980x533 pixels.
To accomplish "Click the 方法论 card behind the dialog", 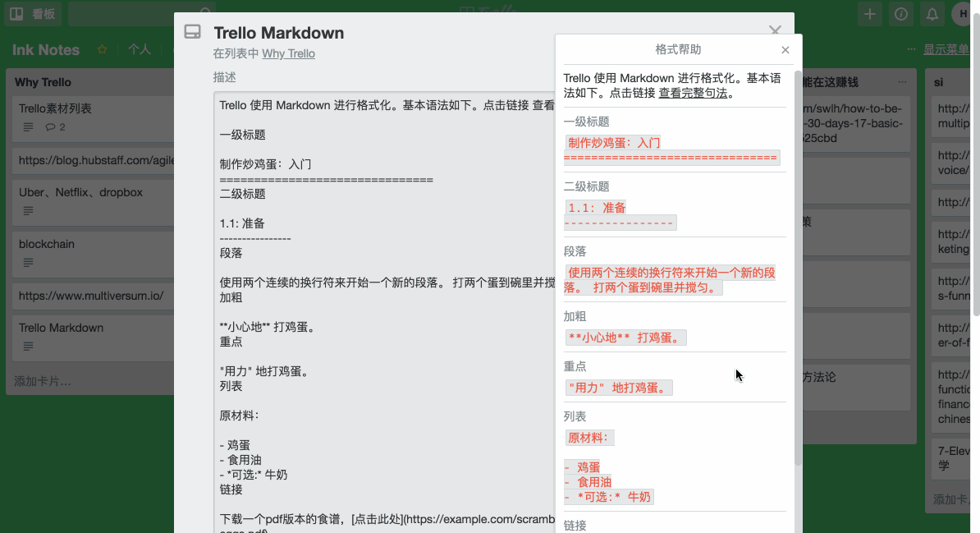I will point(856,388).
